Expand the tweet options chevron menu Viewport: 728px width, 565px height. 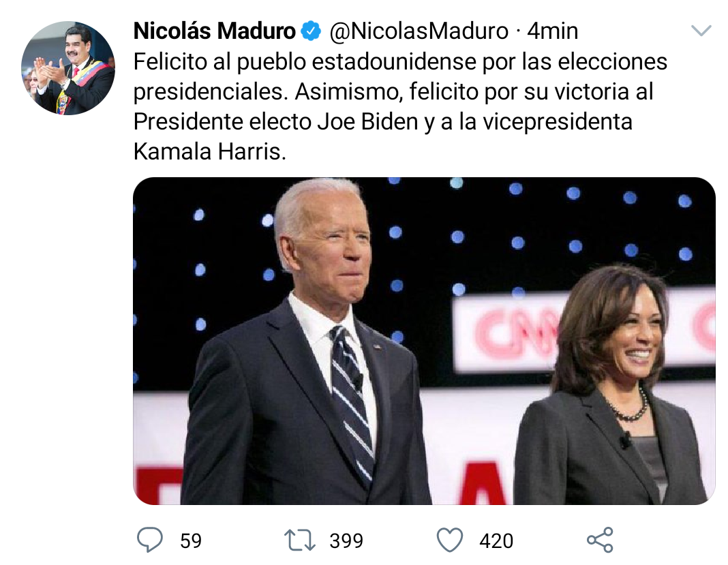701,31
